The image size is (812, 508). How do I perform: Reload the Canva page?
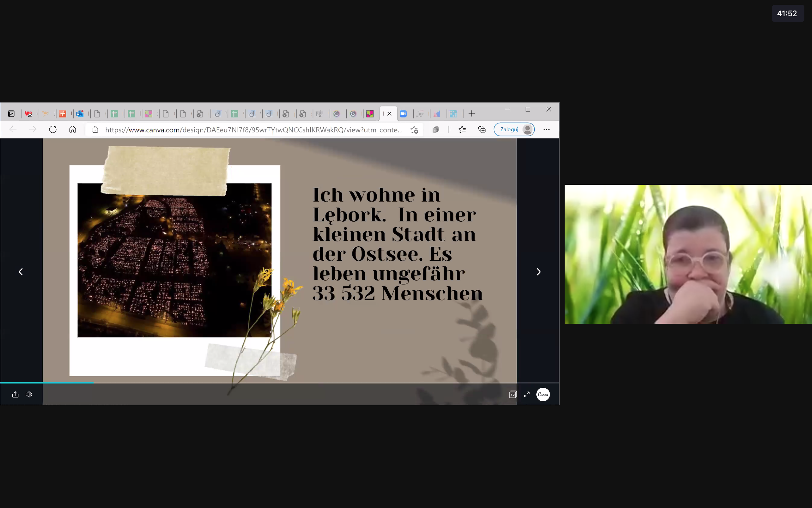click(x=53, y=129)
